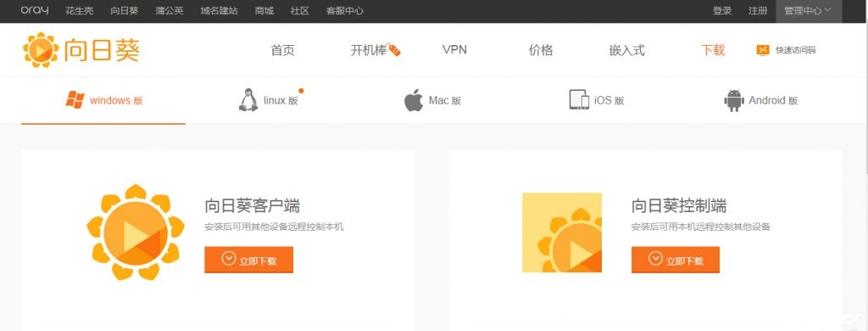
Task: Click the Windows flag icon
Action: [x=75, y=100]
